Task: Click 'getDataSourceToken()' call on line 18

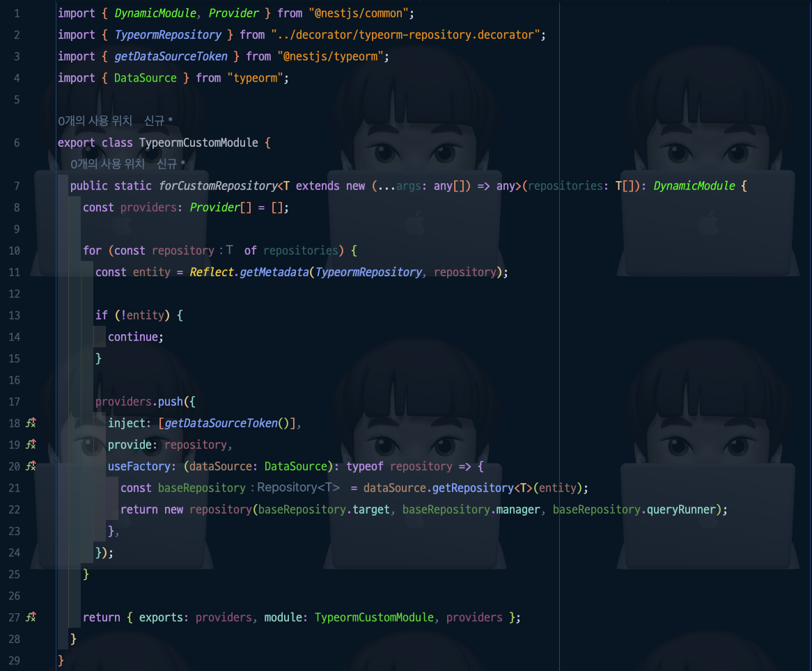Action: click(227, 423)
